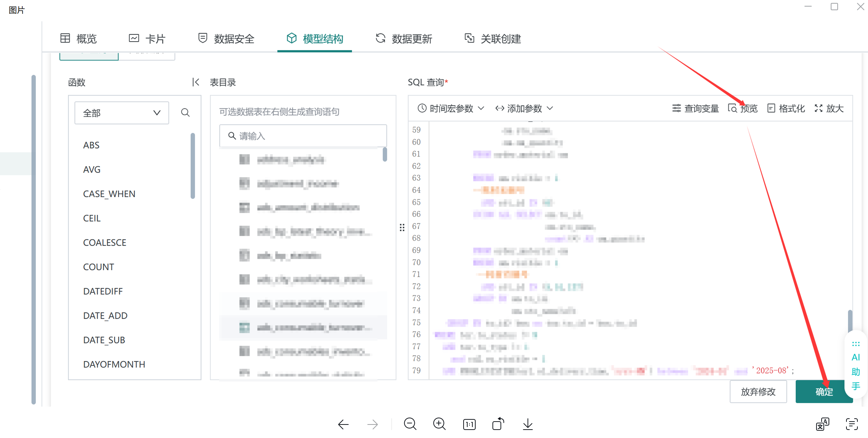
Task: Click the rotate image icon
Action: click(x=498, y=424)
